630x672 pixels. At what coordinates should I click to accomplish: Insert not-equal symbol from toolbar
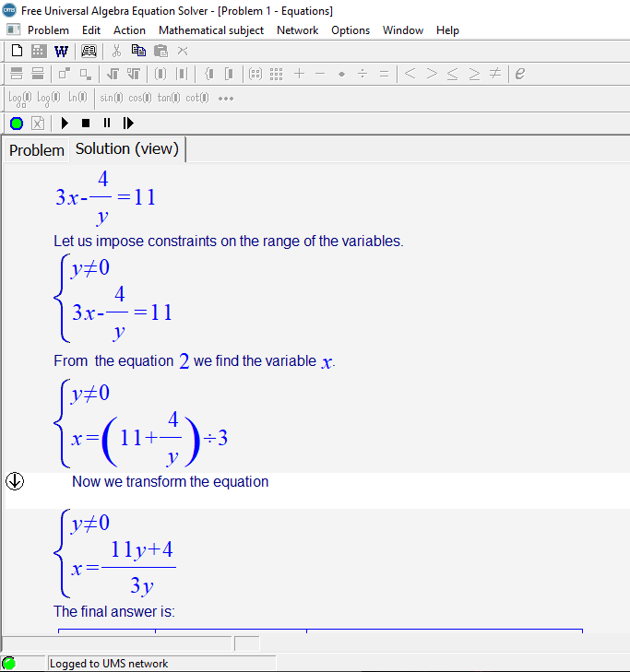tap(495, 74)
